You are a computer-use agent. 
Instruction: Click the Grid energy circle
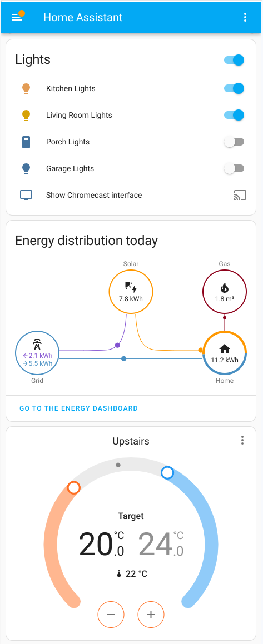(37, 353)
